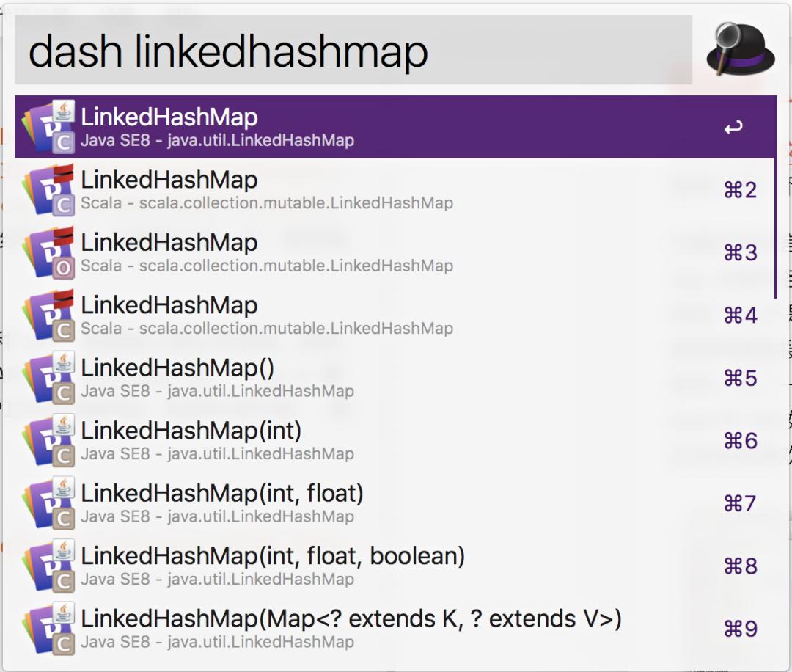Open the LinkedHashMap(Map<? extends K, ? extends V>) entry
Viewport: 792px width, 672px height.
point(351,619)
